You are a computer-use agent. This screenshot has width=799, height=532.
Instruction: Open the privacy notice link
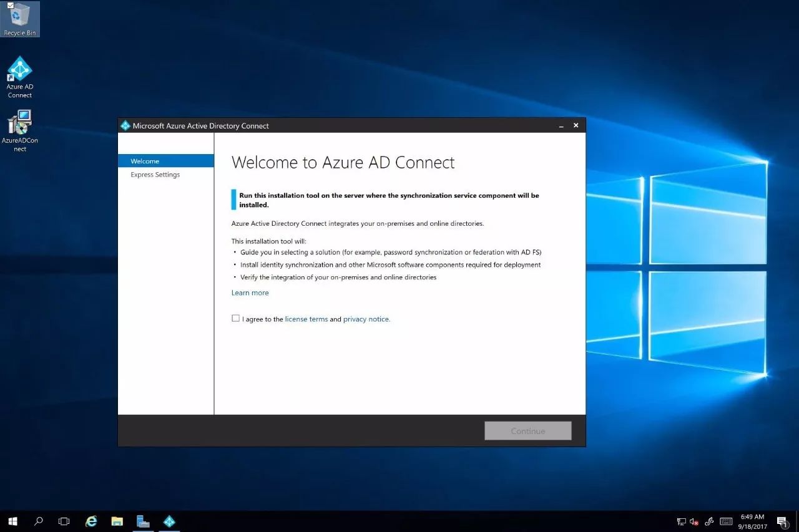tap(366, 319)
